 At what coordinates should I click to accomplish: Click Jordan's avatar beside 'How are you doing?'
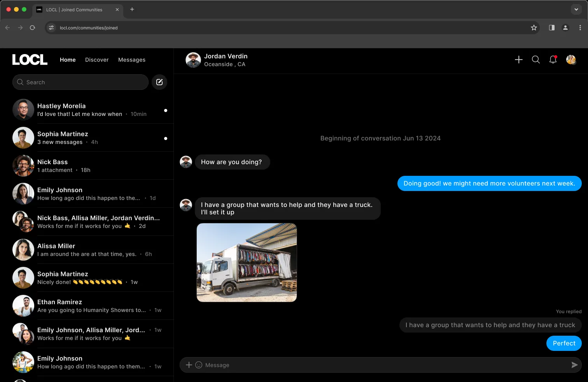coord(186,162)
